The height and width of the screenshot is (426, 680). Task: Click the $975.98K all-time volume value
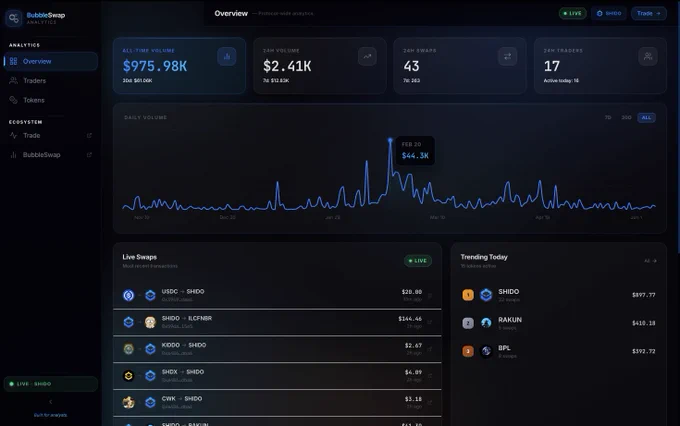(x=155, y=66)
